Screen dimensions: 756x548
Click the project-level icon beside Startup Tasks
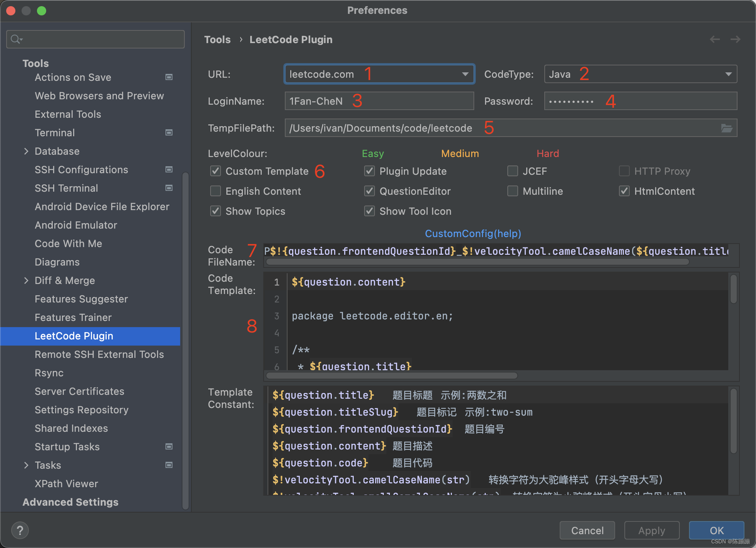coord(169,447)
